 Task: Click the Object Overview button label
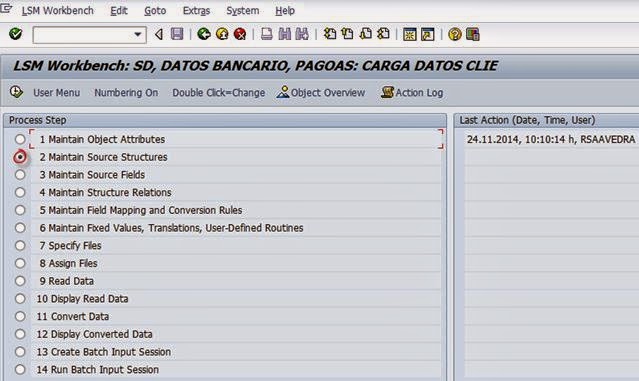(328, 92)
